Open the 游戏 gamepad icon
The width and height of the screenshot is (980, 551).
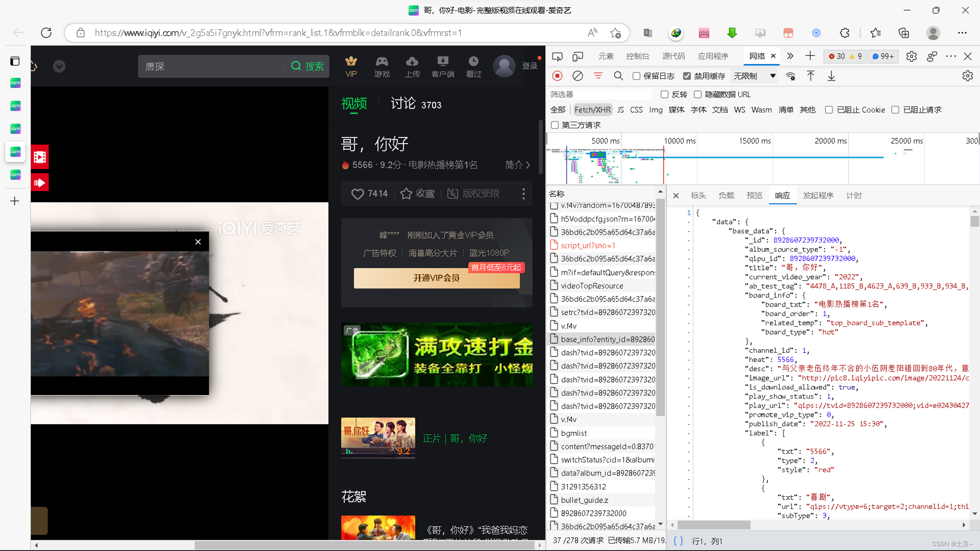point(382,62)
